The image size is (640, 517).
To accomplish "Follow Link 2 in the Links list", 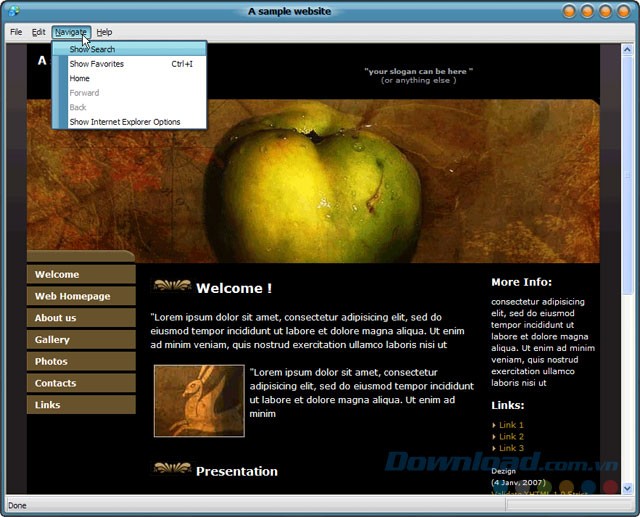I will pyautogui.click(x=511, y=436).
